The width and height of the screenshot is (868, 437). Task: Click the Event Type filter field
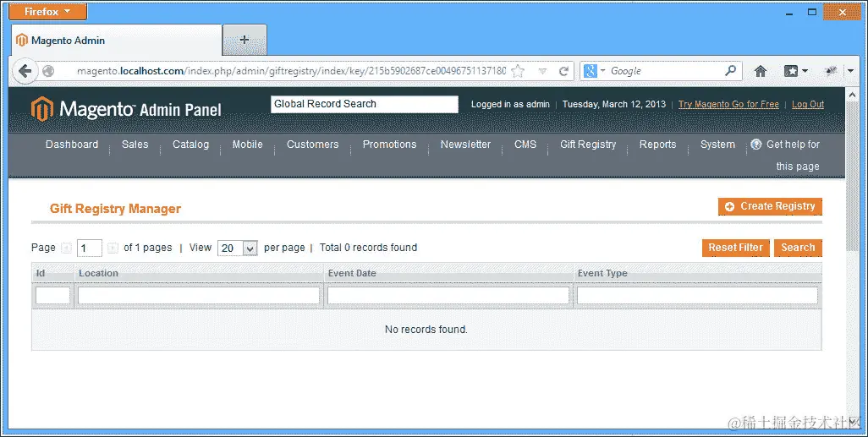pos(697,295)
